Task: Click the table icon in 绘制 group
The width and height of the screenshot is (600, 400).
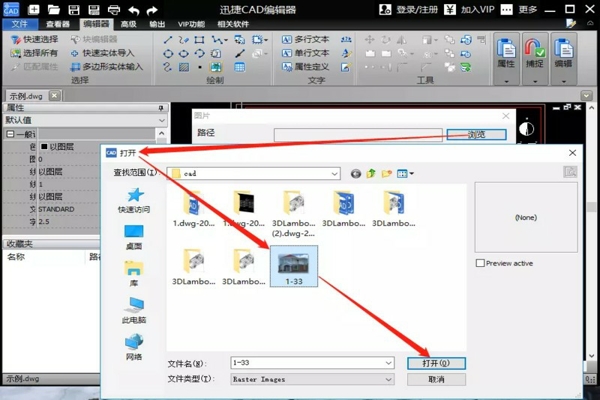Action: coord(240,67)
